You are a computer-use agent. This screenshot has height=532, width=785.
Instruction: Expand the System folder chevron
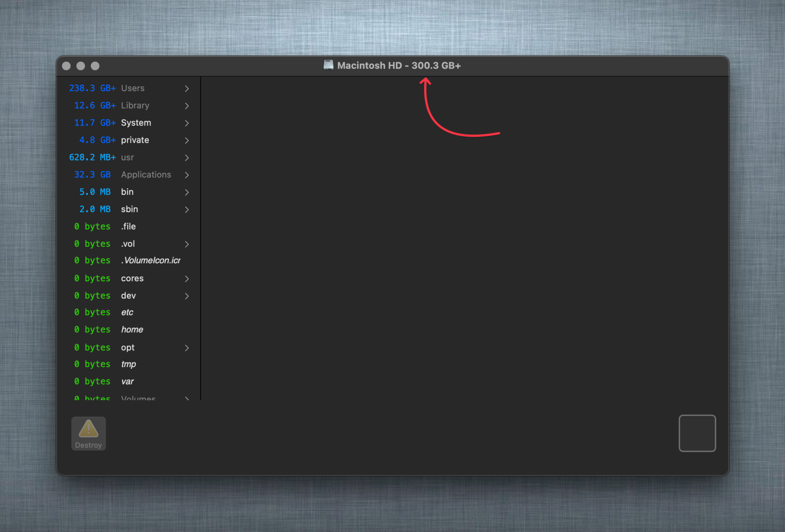click(187, 123)
